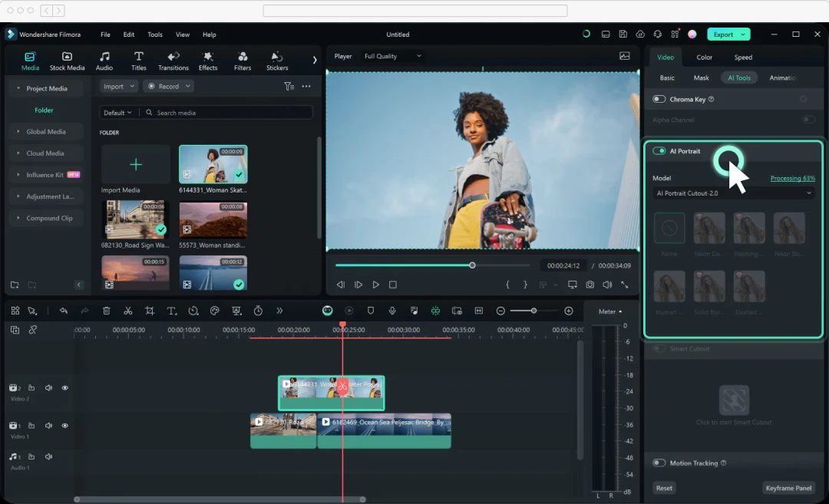Image resolution: width=829 pixels, height=504 pixels.
Task: Open the AI Portrait Cutout-2.0 model dropdown
Action: (x=733, y=193)
